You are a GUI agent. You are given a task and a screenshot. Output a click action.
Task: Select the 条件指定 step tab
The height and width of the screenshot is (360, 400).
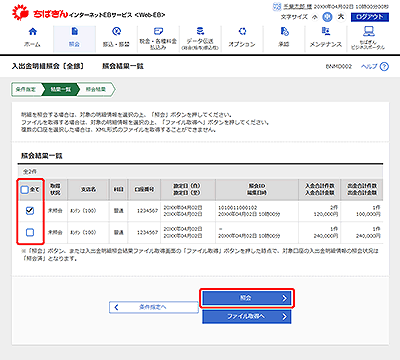[27, 89]
